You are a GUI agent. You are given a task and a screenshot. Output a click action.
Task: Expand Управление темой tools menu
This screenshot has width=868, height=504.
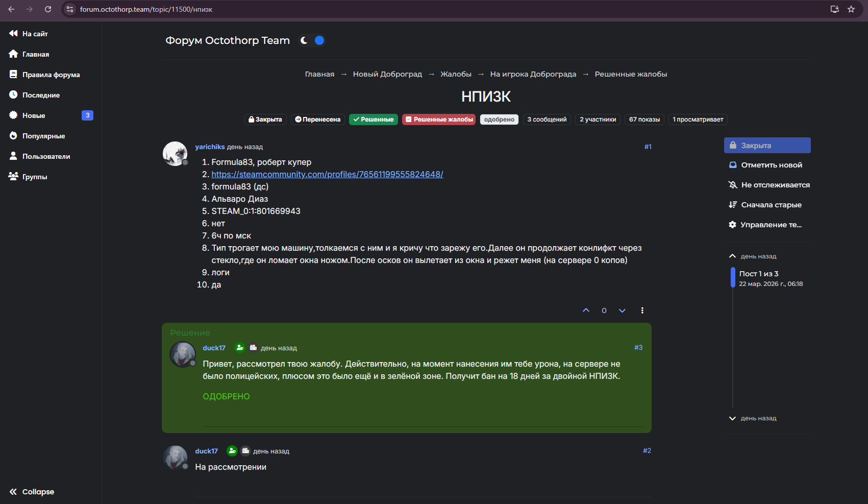[765, 225]
